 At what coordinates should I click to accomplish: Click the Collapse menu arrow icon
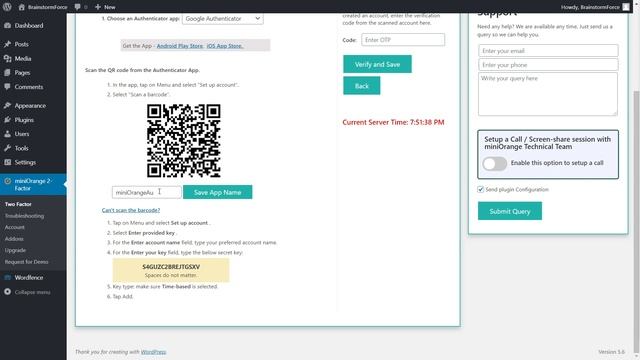[7, 292]
